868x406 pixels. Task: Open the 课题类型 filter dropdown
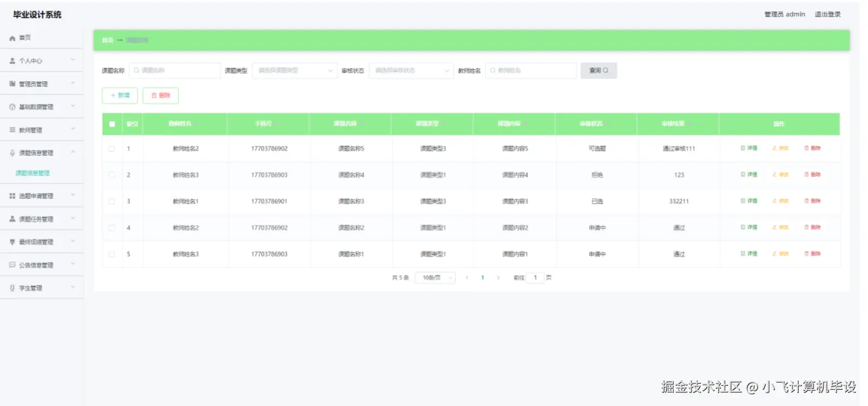[295, 70]
